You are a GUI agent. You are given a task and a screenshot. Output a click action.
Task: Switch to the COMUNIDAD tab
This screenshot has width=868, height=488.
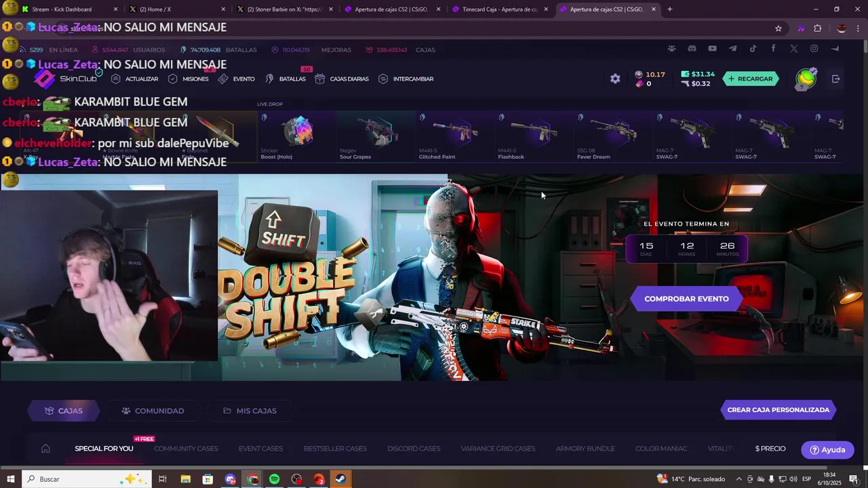(153, 411)
